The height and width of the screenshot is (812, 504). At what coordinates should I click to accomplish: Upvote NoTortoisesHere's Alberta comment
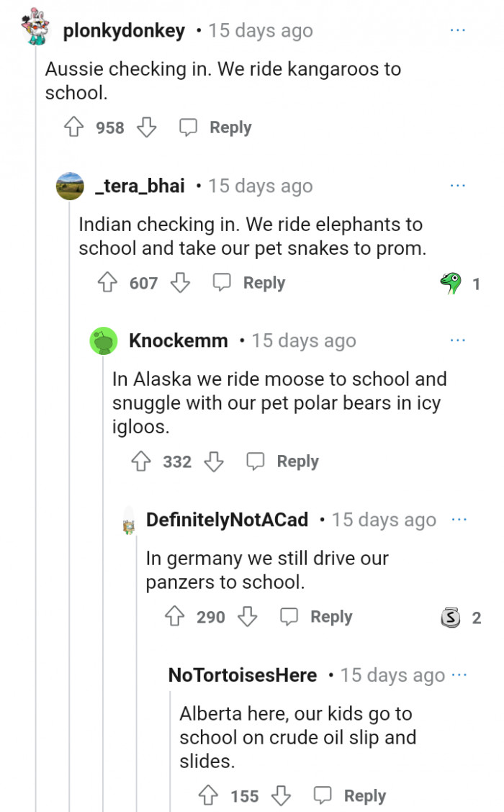[209, 795]
